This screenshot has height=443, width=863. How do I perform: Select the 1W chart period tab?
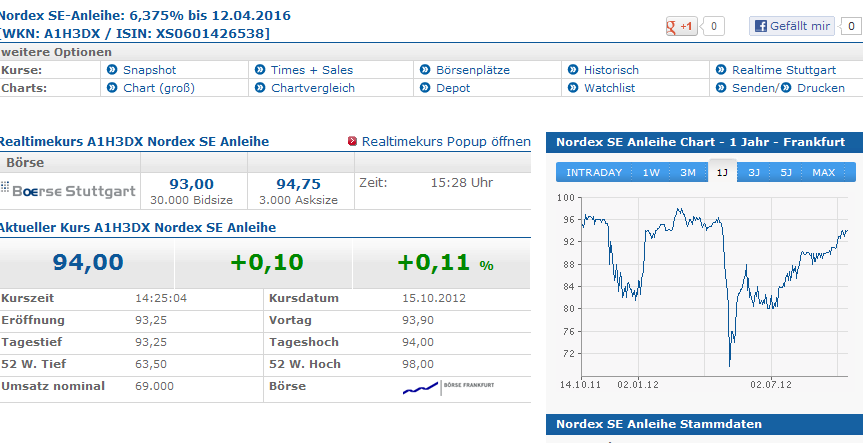(x=651, y=173)
